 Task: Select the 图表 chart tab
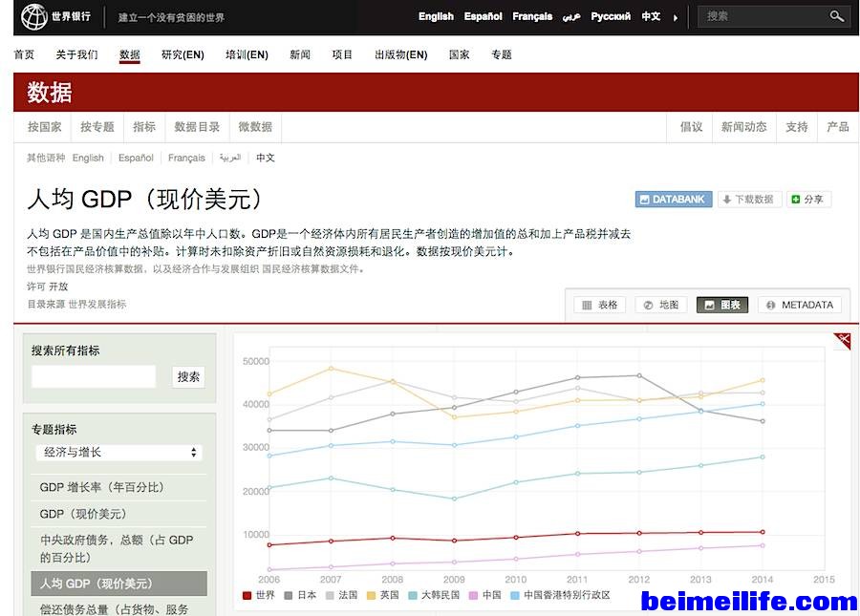(721, 305)
